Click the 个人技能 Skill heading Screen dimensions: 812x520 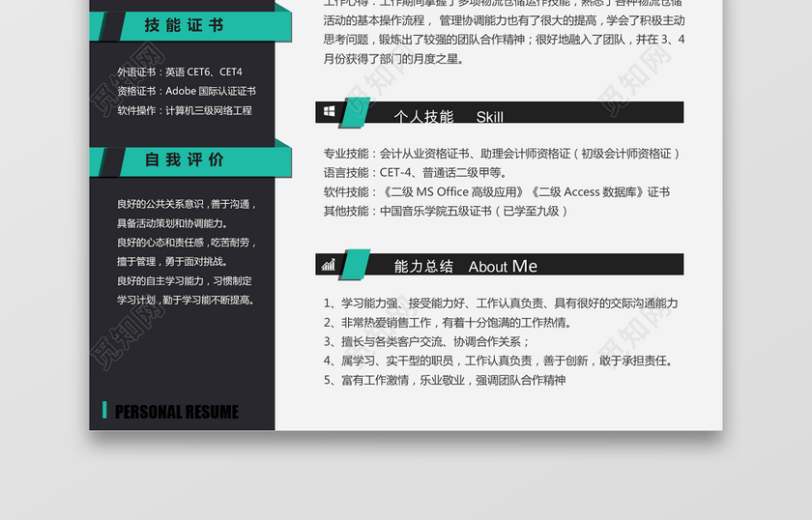click(449, 117)
